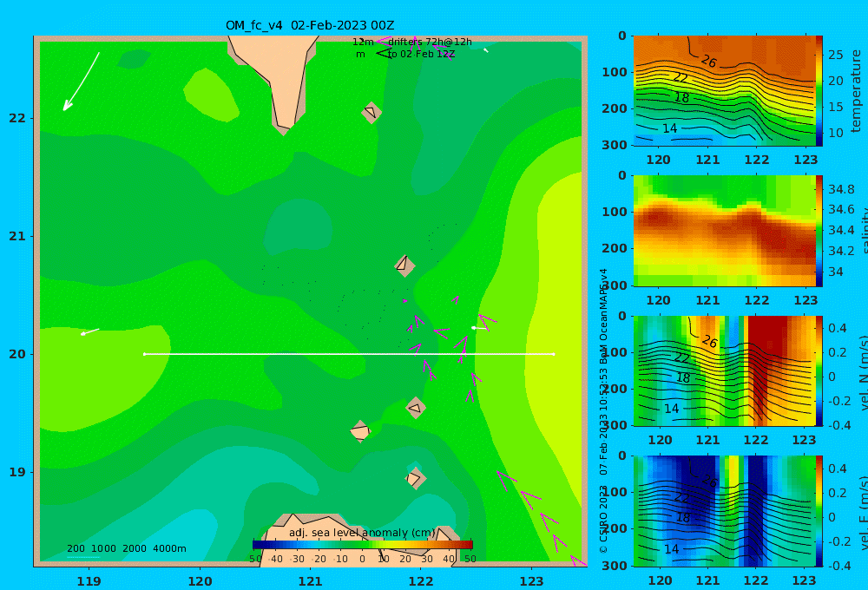Click the latitude label "22" on main map
The width and height of the screenshot is (868, 590).
click(16, 118)
